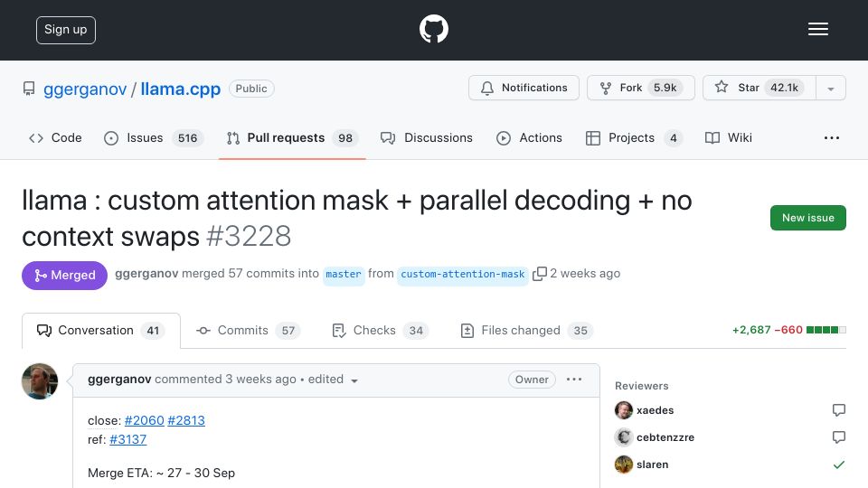Open the Code tab
The image size is (868, 488).
tap(55, 137)
